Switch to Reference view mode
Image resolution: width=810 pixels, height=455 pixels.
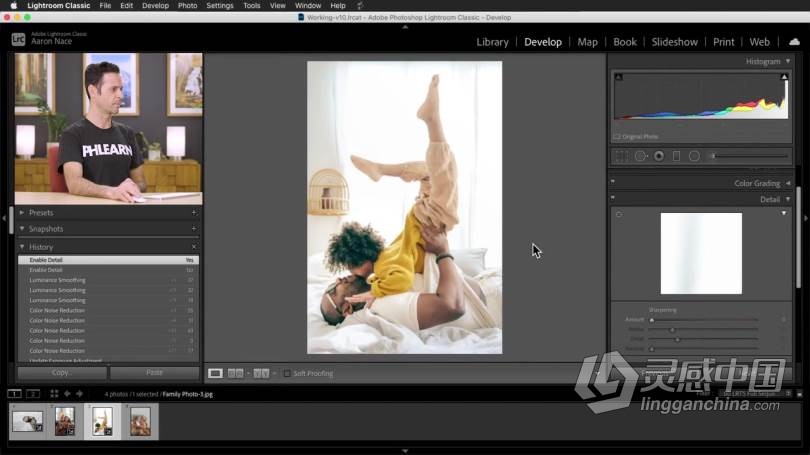click(x=236, y=373)
